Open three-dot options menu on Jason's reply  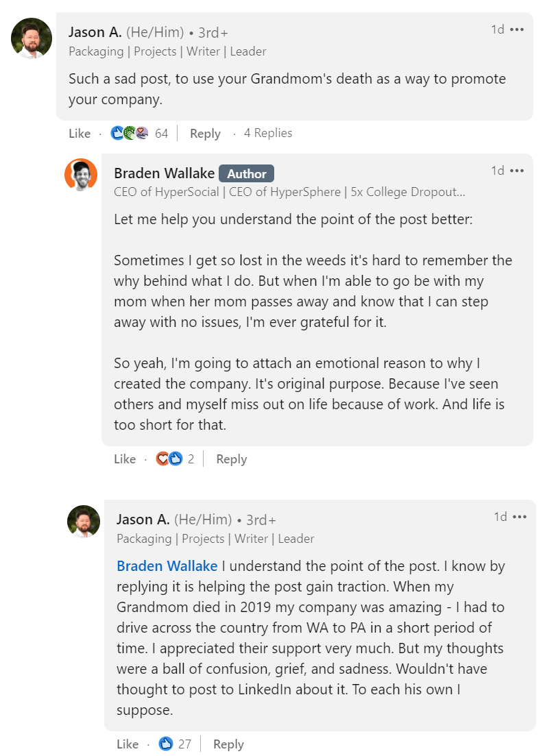tap(520, 517)
